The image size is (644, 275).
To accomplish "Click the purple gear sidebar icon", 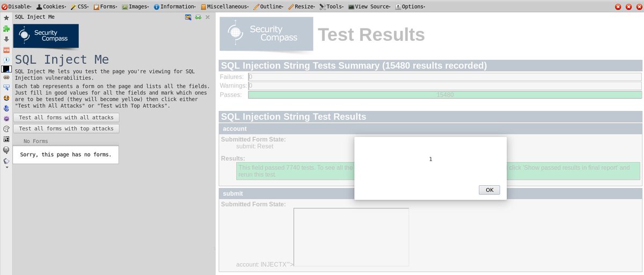I will [x=6, y=119].
